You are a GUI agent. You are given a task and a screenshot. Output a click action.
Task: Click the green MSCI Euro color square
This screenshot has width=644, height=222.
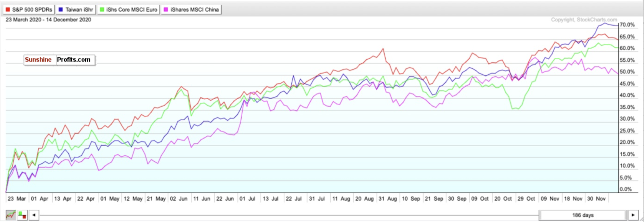pyautogui.click(x=102, y=10)
